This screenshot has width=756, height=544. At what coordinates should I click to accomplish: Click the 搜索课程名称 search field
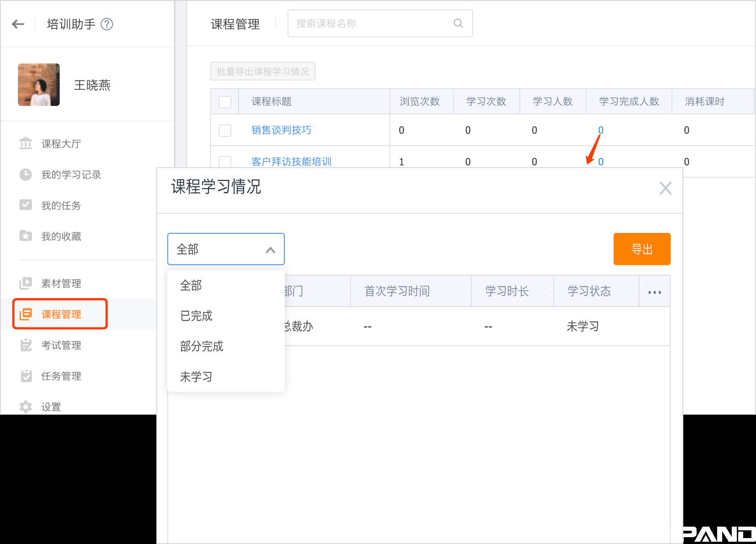click(x=370, y=23)
